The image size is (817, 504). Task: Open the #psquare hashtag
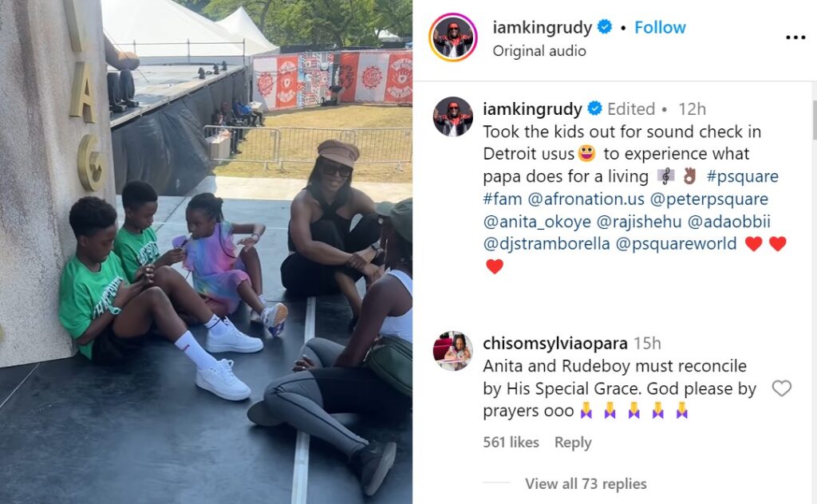click(x=743, y=176)
